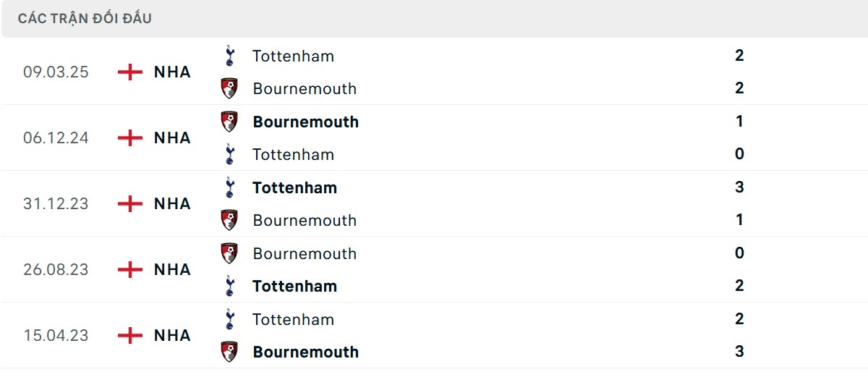Select the 09.03.25 match date
Screen dimensions: 868x372
(56, 72)
